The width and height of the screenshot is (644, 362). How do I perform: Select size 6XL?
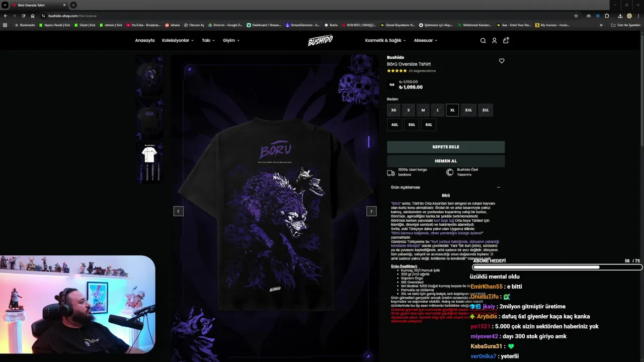[429, 125]
